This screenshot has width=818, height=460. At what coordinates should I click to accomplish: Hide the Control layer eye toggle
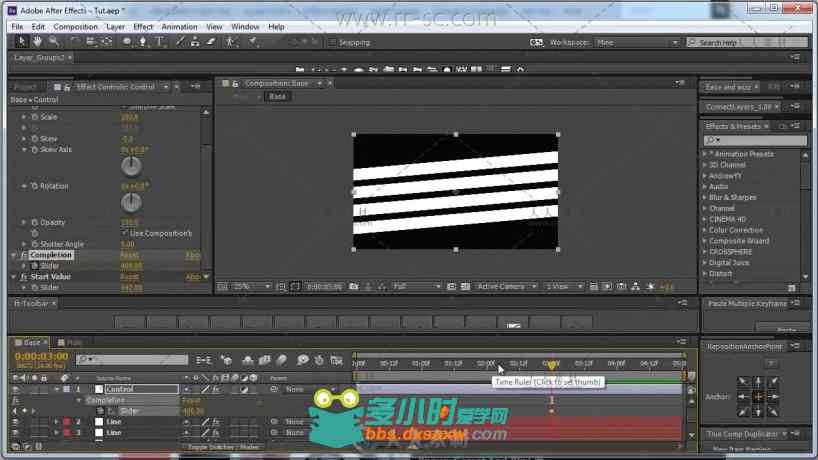16,389
